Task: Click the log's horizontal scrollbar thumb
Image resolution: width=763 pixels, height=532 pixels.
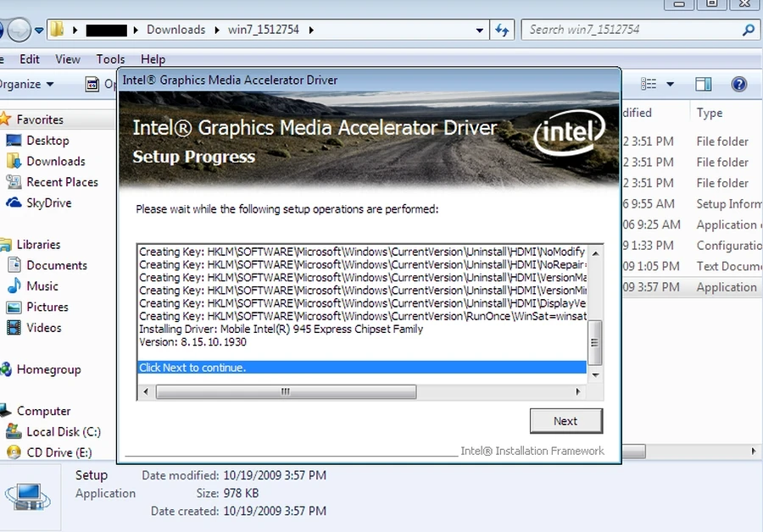Action: click(286, 391)
